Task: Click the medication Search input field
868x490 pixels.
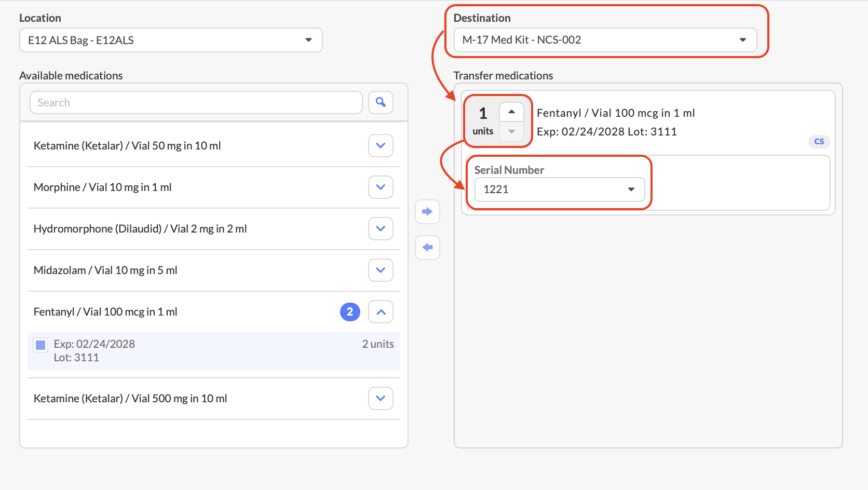Action: (x=196, y=103)
